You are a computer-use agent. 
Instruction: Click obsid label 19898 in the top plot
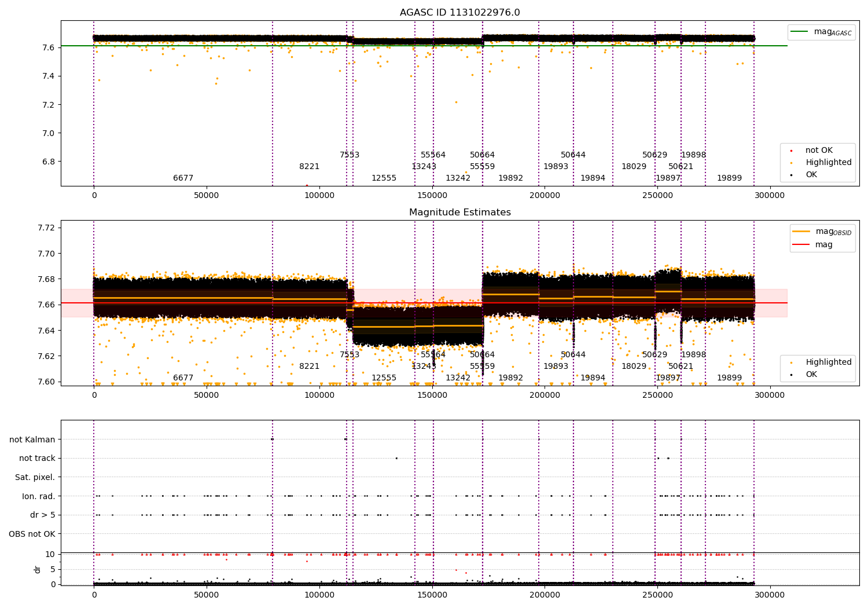pyautogui.click(x=694, y=155)
